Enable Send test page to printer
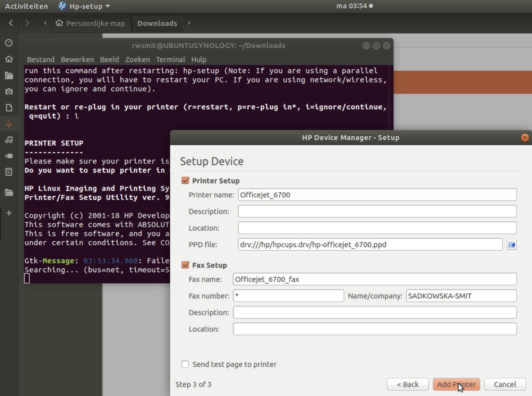The width and height of the screenshot is (532, 396). click(186, 364)
